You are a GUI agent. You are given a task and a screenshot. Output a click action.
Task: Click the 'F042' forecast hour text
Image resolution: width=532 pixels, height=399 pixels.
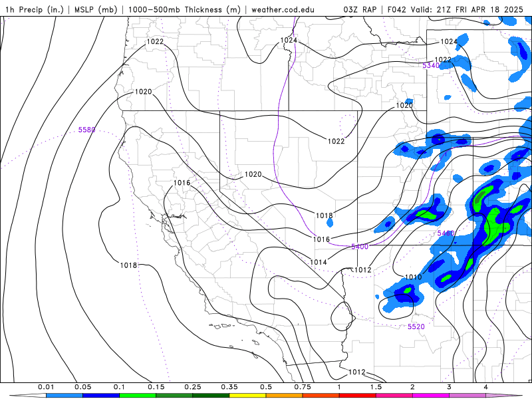tap(396, 9)
